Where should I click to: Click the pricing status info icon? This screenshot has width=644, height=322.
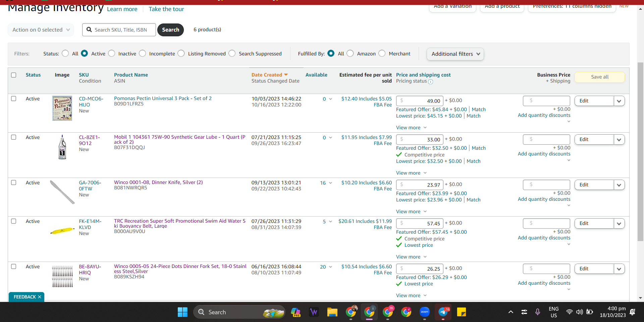431,82
